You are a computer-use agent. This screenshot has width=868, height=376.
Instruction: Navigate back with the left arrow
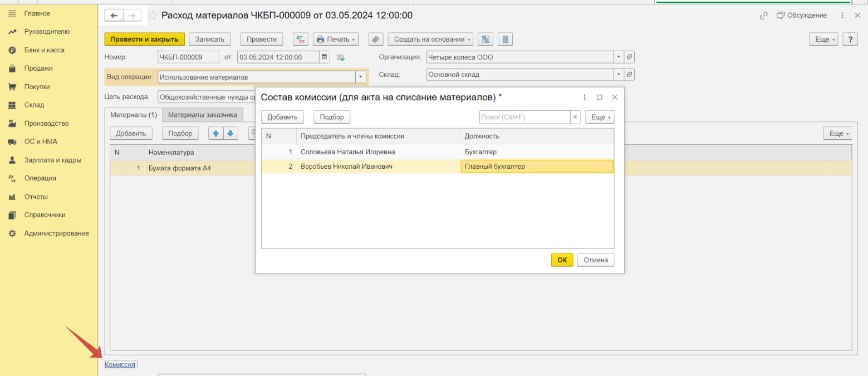(114, 16)
